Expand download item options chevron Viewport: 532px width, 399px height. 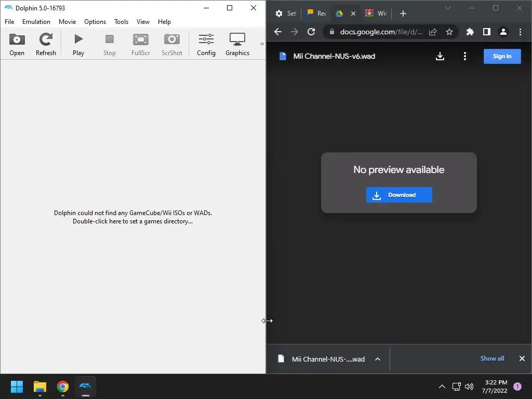point(378,359)
